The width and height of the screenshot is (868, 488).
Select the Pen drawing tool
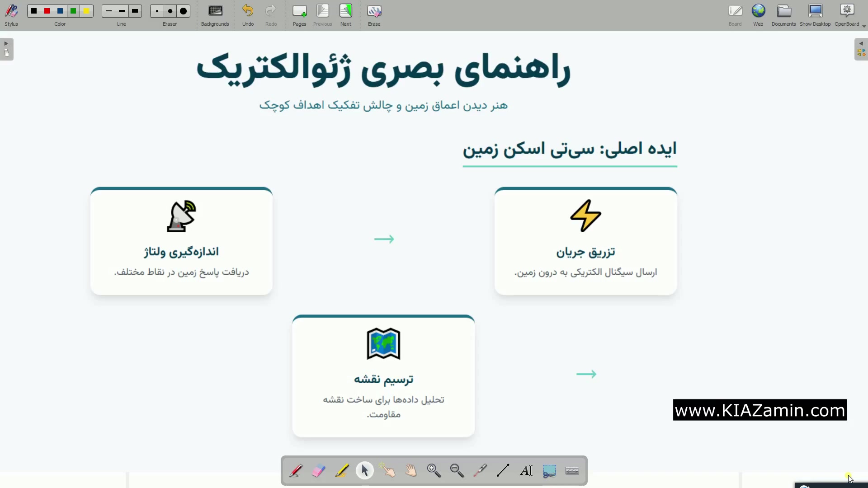point(296,471)
